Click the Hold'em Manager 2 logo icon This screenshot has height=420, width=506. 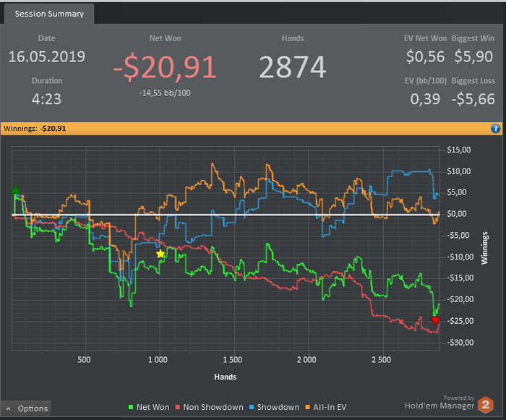(485, 405)
